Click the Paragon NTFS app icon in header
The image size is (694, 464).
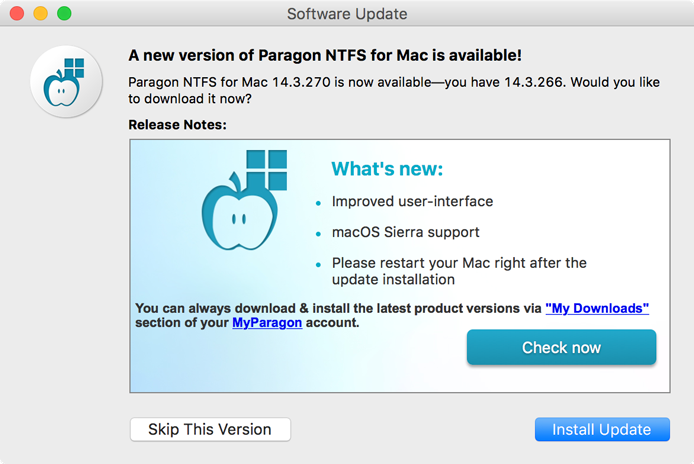(x=66, y=83)
